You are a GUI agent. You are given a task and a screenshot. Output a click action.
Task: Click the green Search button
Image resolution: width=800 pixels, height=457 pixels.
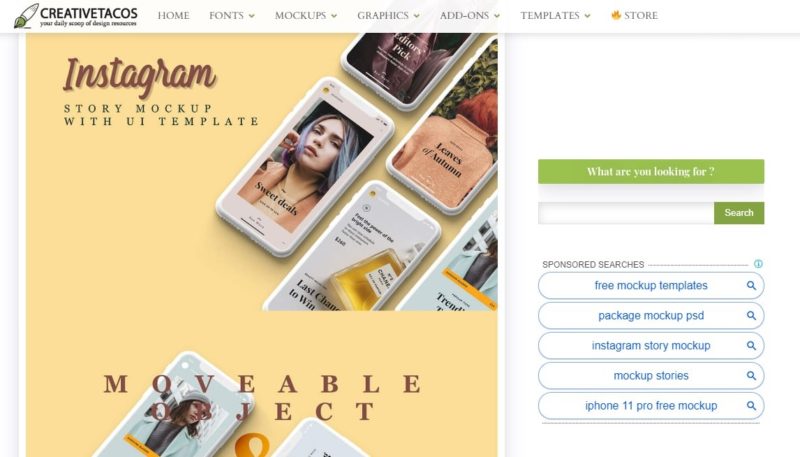tap(739, 213)
